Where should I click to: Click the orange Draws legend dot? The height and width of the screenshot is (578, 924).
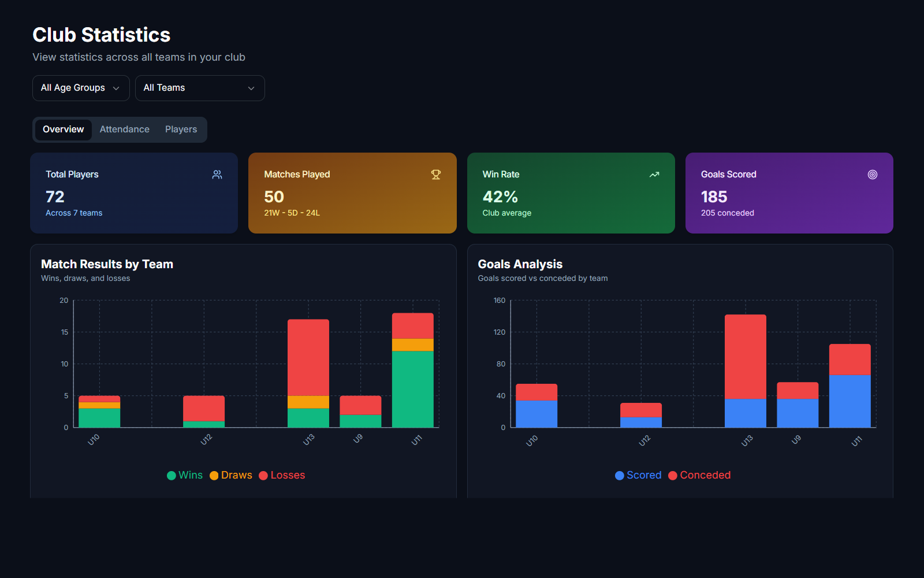click(x=214, y=476)
